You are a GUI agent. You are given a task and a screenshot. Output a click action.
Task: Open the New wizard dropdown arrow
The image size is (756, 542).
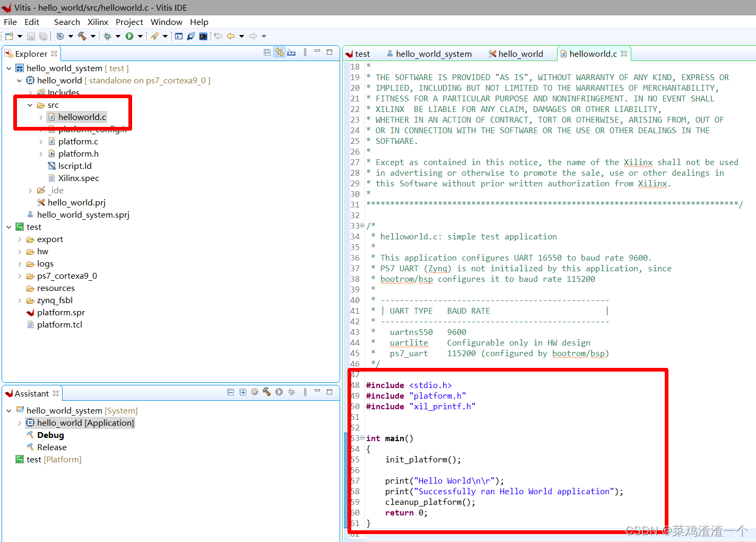20,36
